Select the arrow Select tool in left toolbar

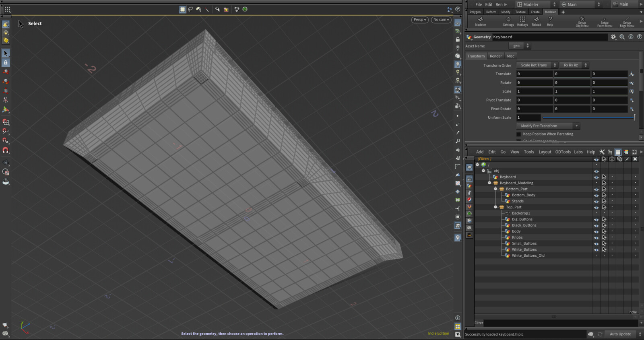[6, 53]
